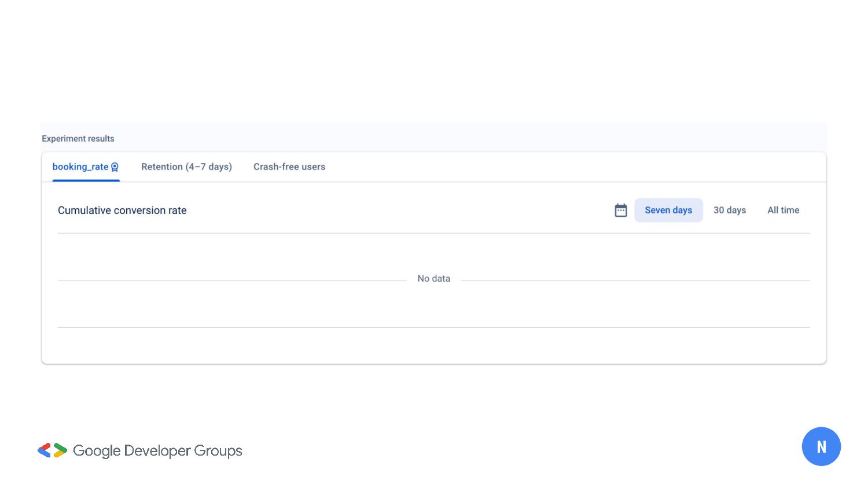Viewport: 868px width, 488px height.
Task: Open the booking_rate metric tab
Action: [80, 167]
